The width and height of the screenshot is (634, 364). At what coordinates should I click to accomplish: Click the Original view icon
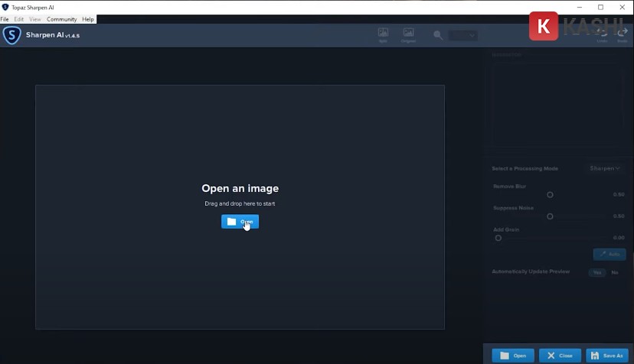point(408,34)
